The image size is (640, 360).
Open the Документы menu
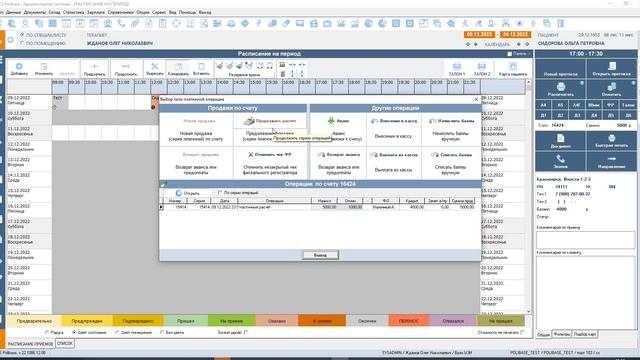click(x=35, y=12)
